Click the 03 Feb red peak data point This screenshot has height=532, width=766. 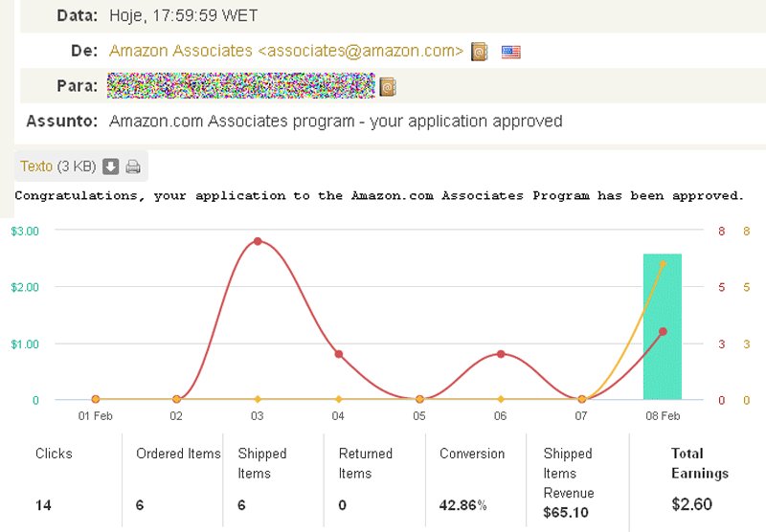(x=258, y=241)
